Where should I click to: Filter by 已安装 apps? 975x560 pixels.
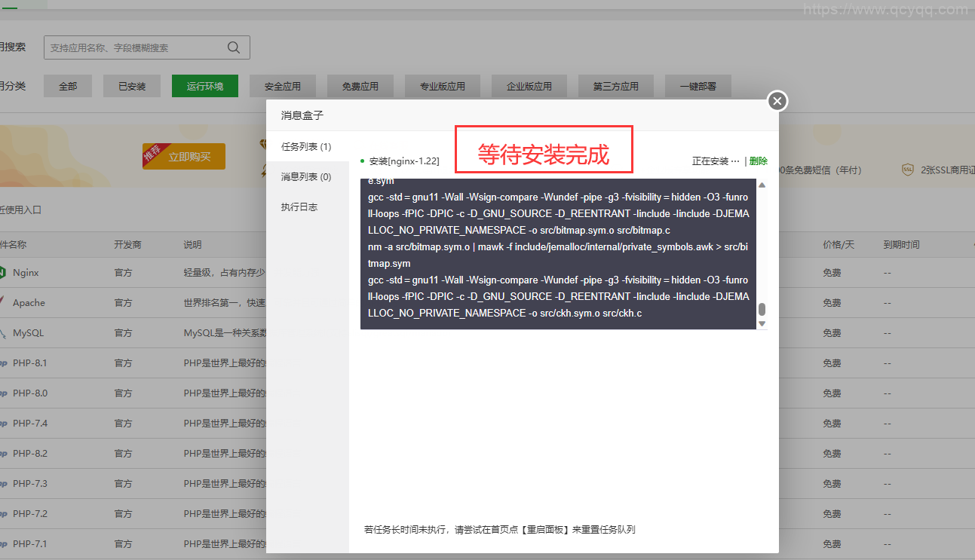[132, 86]
